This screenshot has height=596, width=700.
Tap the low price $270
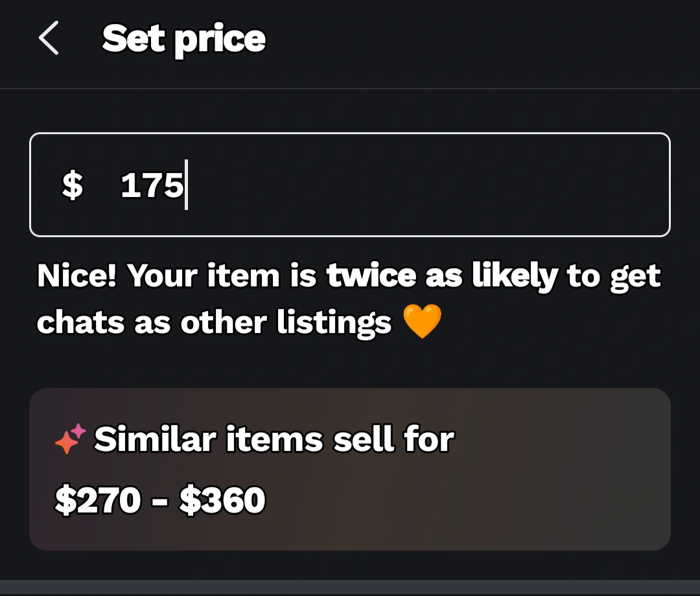pos(98,501)
